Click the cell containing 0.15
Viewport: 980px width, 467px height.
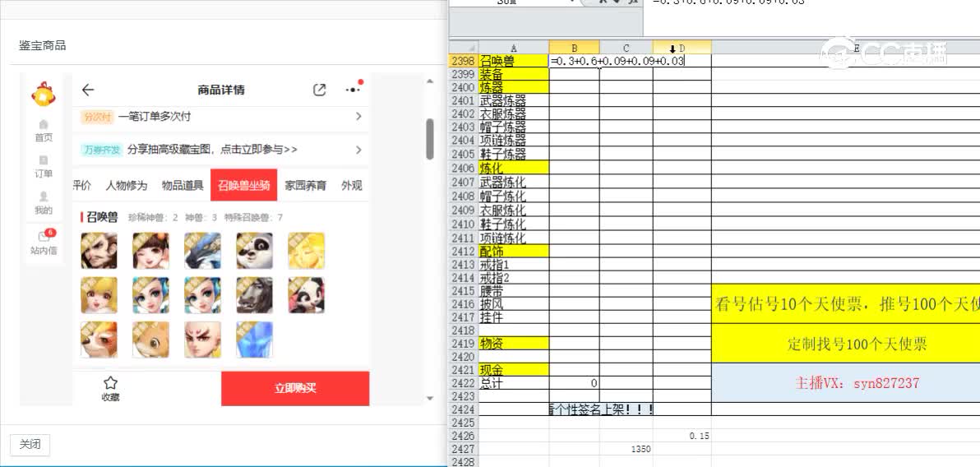coord(682,436)
